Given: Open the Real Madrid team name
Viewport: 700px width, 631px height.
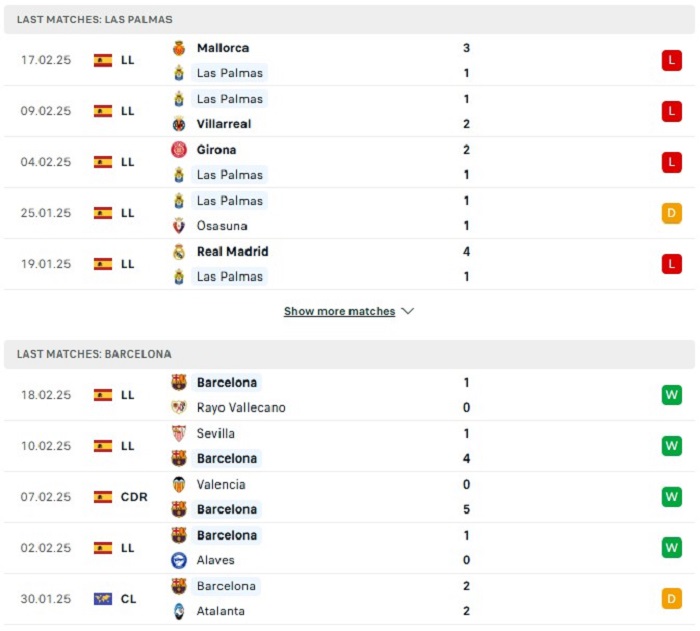Looking at the screenshot, I should pyautogui.click(x=233, y=251).
